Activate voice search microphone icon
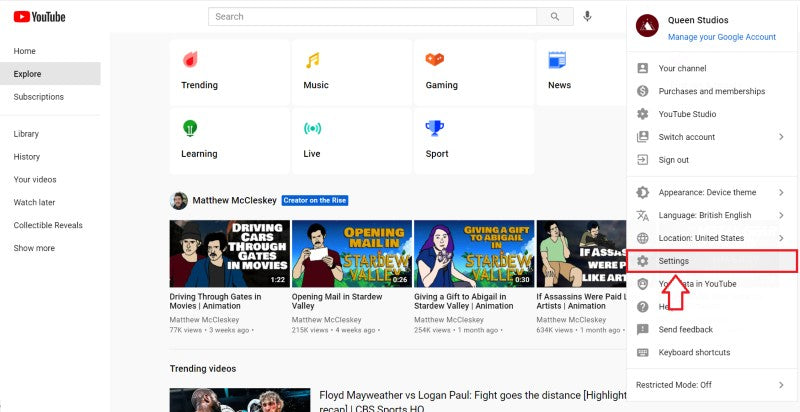The width and height of the screenshot is (800, 412). click(587, 16)
